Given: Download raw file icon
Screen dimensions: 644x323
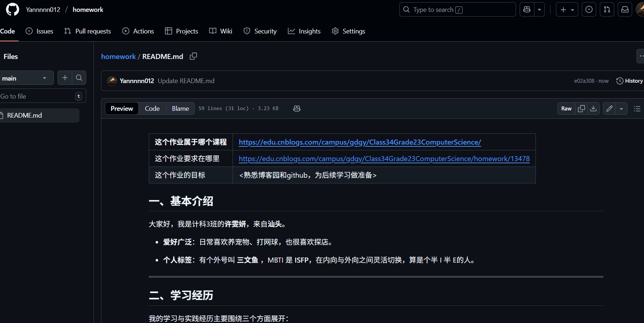Looking at the screenshot, I should pos(594,109).
